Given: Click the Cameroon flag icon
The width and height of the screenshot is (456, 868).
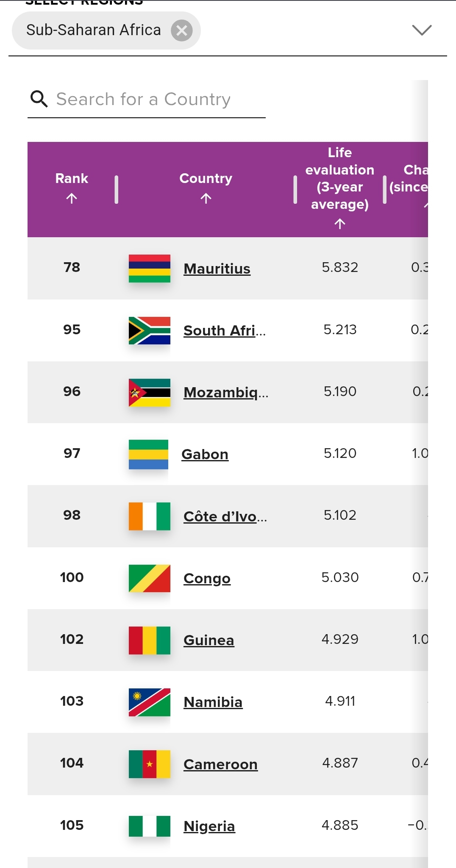Looking at the screenshot, I should [x=150, y=764].
